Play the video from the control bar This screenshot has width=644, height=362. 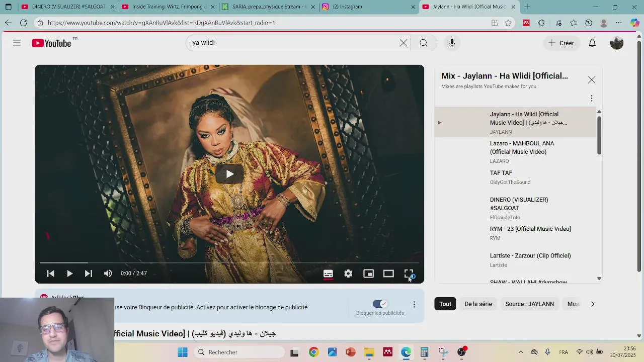[x=69, y=274]
